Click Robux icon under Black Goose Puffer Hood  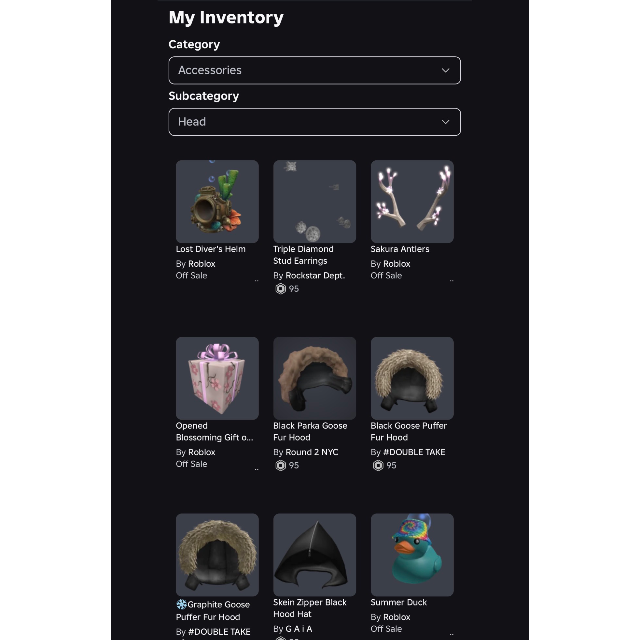[378, 465]
